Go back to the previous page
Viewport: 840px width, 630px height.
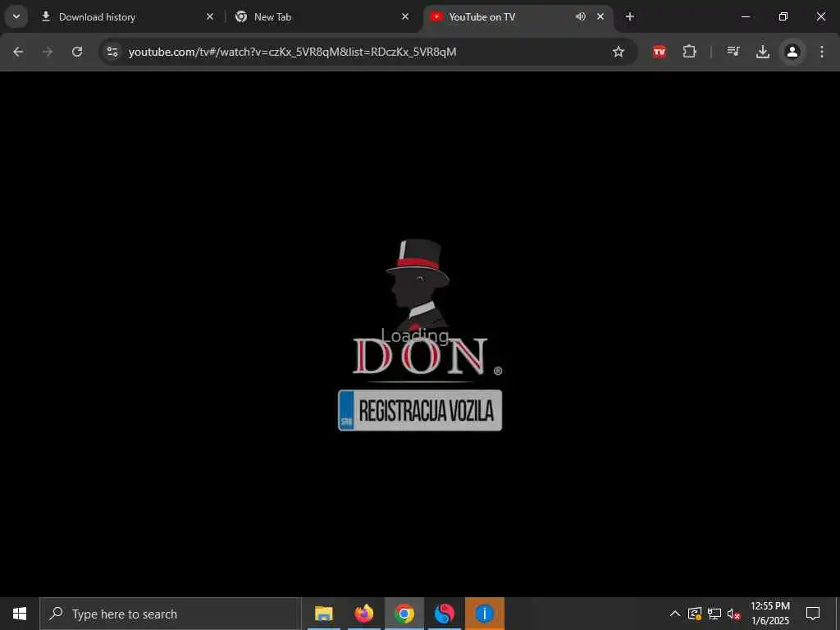18,52
